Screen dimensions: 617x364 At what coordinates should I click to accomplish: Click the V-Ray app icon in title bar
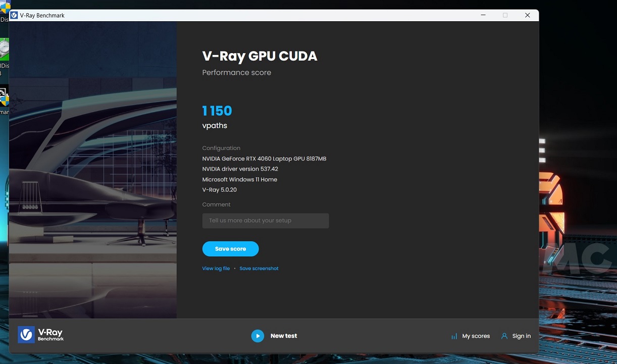coord(14,15)
